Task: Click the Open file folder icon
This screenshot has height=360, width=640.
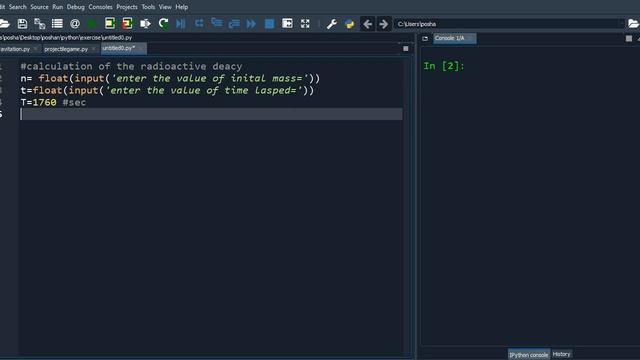Action: pyautogui.click(x=4, y=24)
